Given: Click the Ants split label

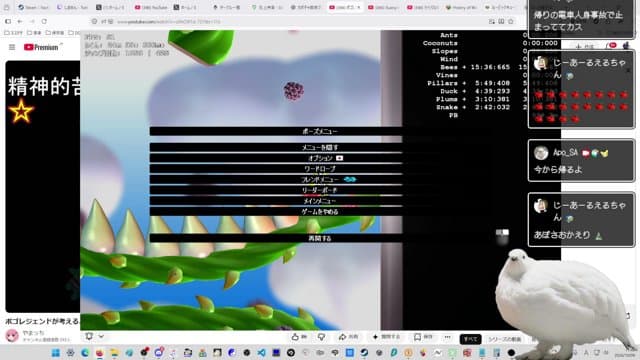Looking at the screenshot, I should 449,35.
